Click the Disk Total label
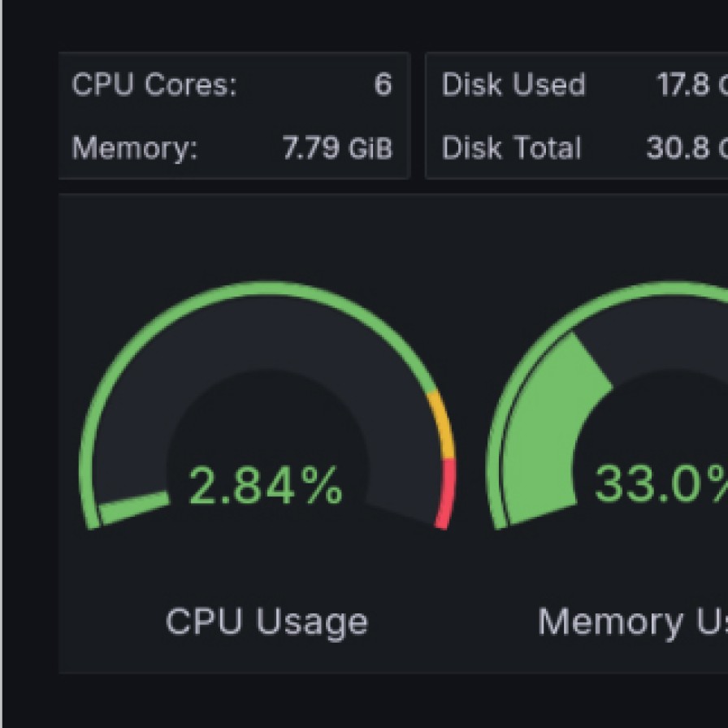The height and width of the screenshot is (728, 728). (x=512, y=149)
